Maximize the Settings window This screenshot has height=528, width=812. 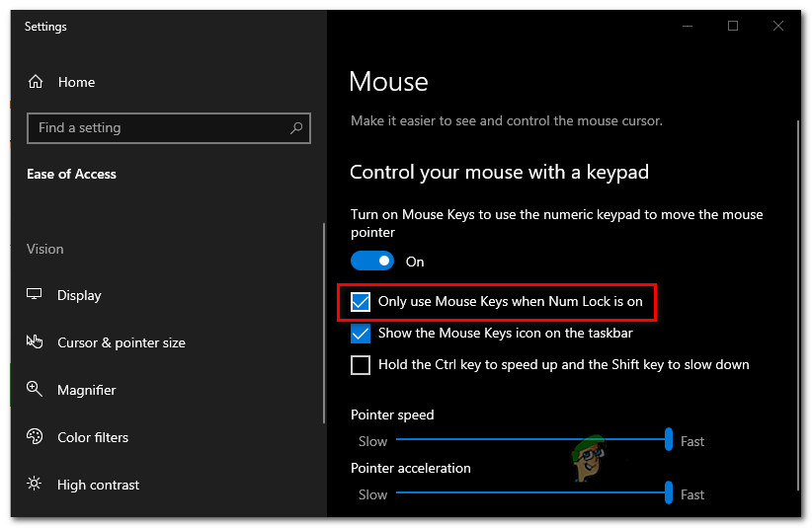(733, 26)
